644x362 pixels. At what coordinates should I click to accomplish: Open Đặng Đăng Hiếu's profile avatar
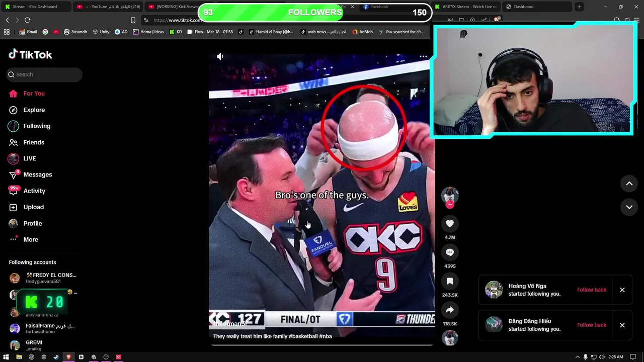[494, 325]
